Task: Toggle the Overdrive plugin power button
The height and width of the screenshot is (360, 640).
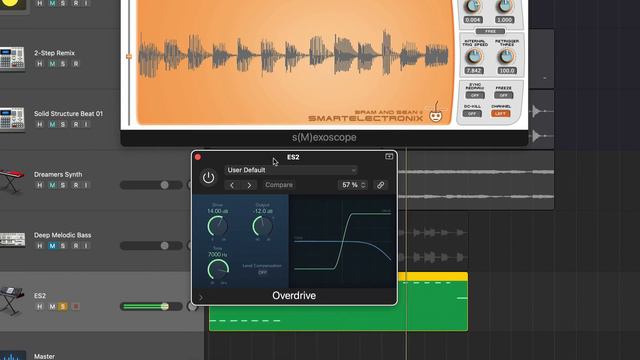Action: pos(209,178)
